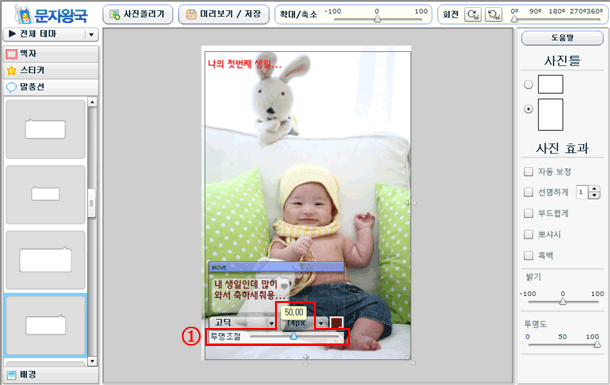This screenshot has height=385, width=610.
Task: Open the 고딕 font dropdown
Action: coord(242,323)
